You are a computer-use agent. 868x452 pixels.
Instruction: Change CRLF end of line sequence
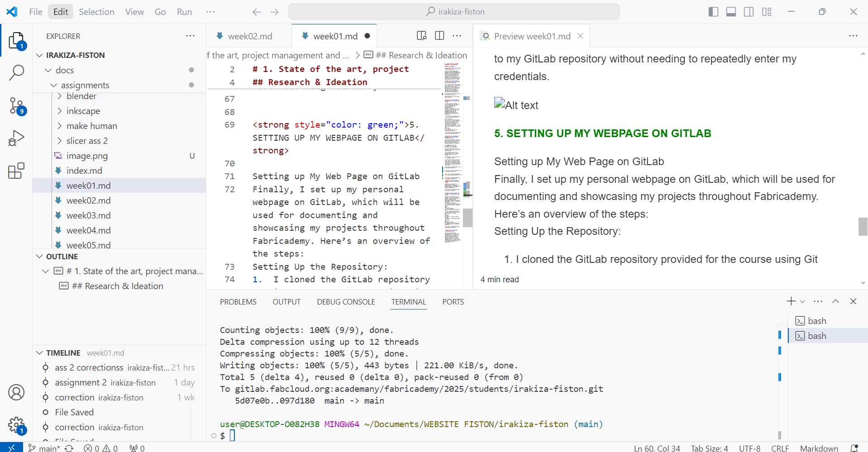point(780,448)
